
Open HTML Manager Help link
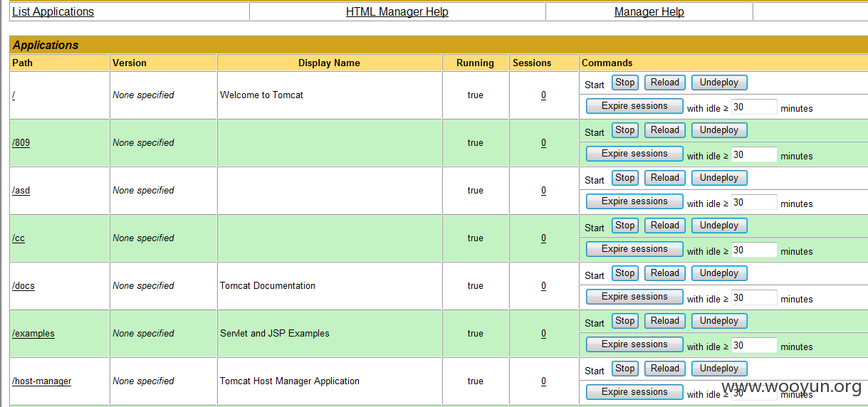(x=397, y=12)
